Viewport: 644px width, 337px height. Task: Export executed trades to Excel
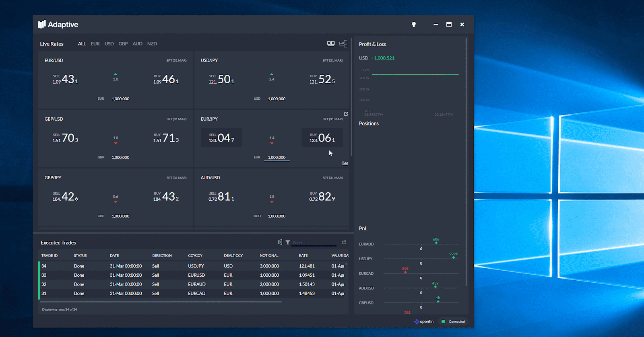click(x=280, y=242)
